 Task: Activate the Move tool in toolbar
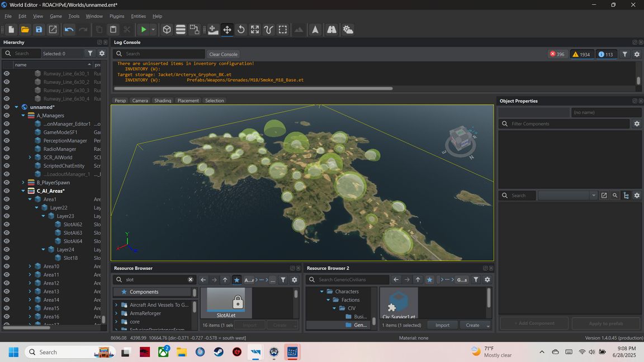point(227,30)
